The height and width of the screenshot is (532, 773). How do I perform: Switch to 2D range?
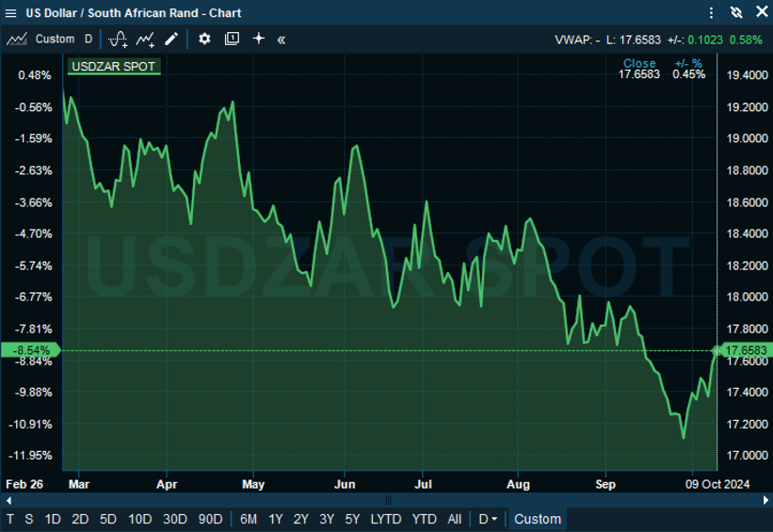click(x=80, y=519)
